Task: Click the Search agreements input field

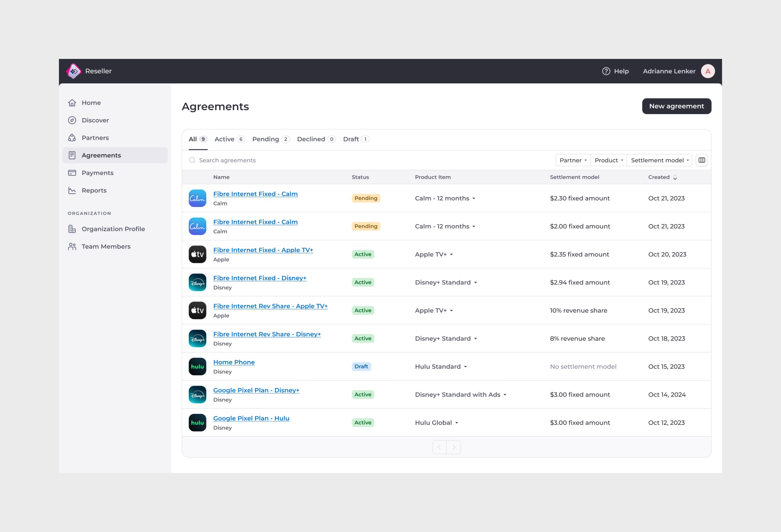Action: pos(227,160)
